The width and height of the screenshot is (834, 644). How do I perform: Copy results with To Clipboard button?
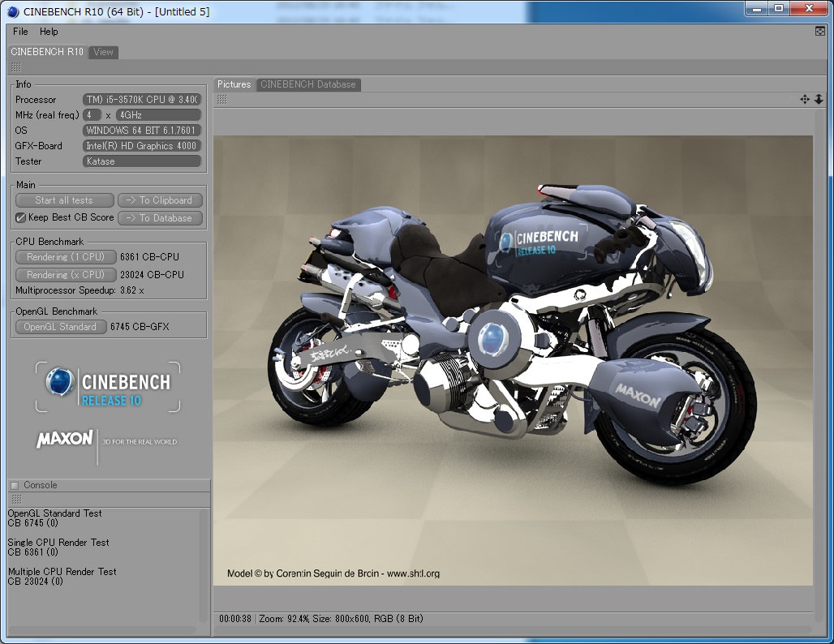tap(160, 200)
